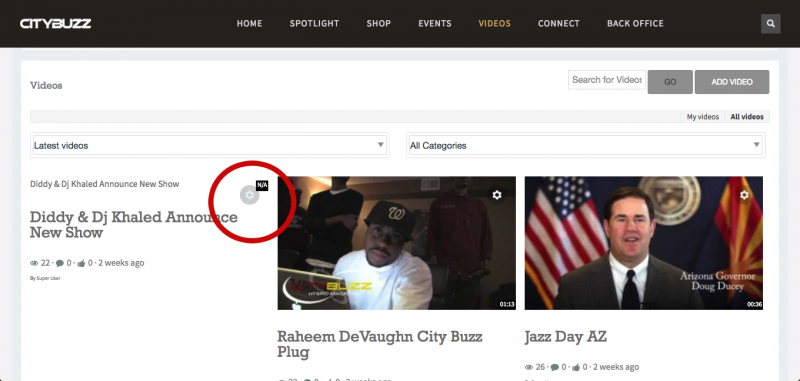The image size is (800, 381).
Task: Click small Diddy & Dj Khaled placeholder text
Action: tap(105, 184)
